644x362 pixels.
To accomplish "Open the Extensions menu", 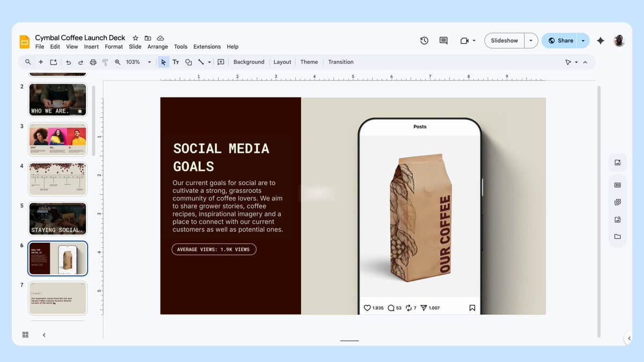I will pos(207,47).
